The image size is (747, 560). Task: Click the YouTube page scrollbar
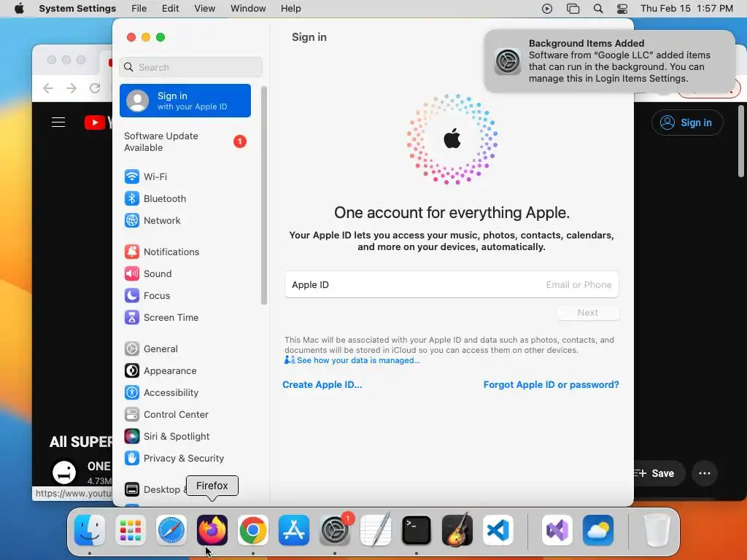[x=741, y=141]
